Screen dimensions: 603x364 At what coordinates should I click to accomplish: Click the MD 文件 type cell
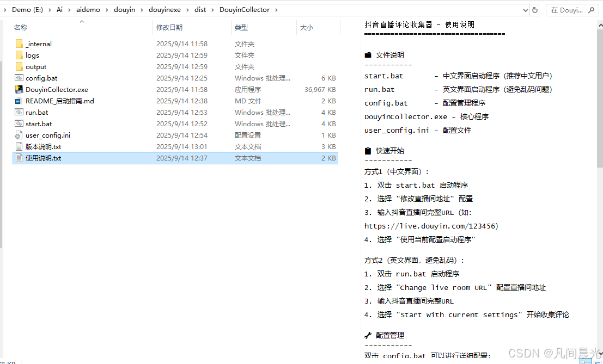pyautogui.click(x=248, y=101)
